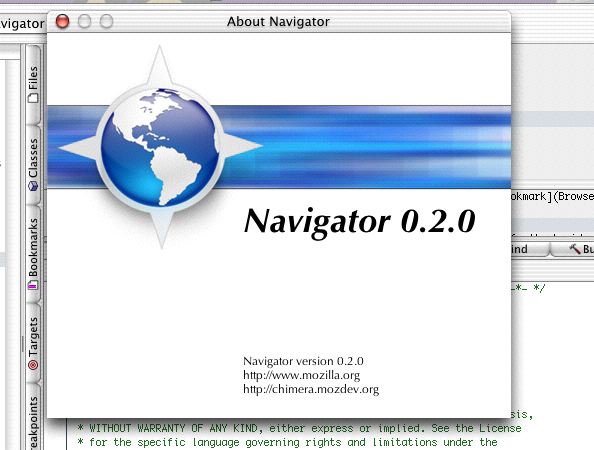Click the "Navigator 0.2.0" title text
This screenshot has height=450, width=594.
360,222
